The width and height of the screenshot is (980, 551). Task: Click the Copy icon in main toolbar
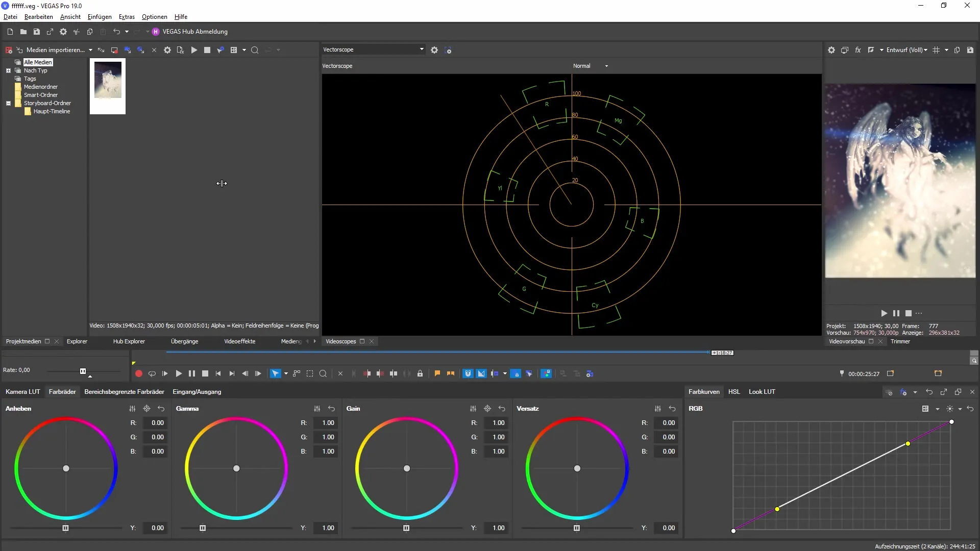pyautogui.click(x=89, y=32)
